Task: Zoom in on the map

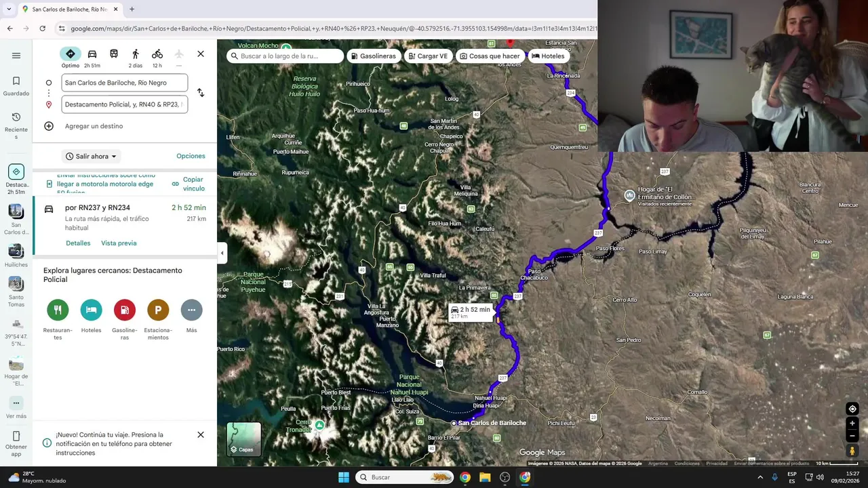Action: pyautogui.click(x=852, y=424)
